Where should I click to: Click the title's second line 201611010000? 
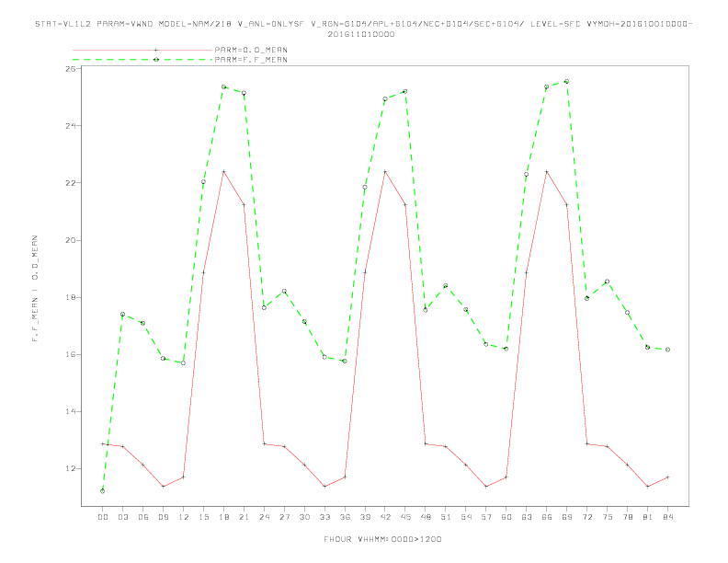(361, 34)
